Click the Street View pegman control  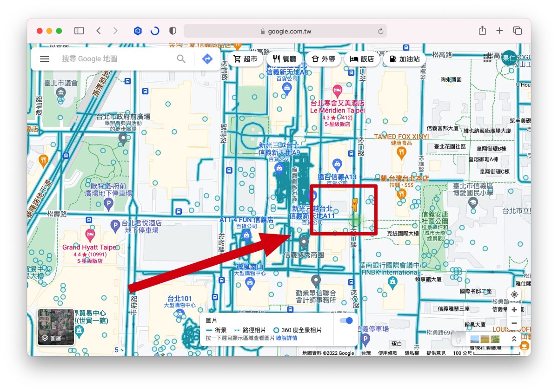458,339
